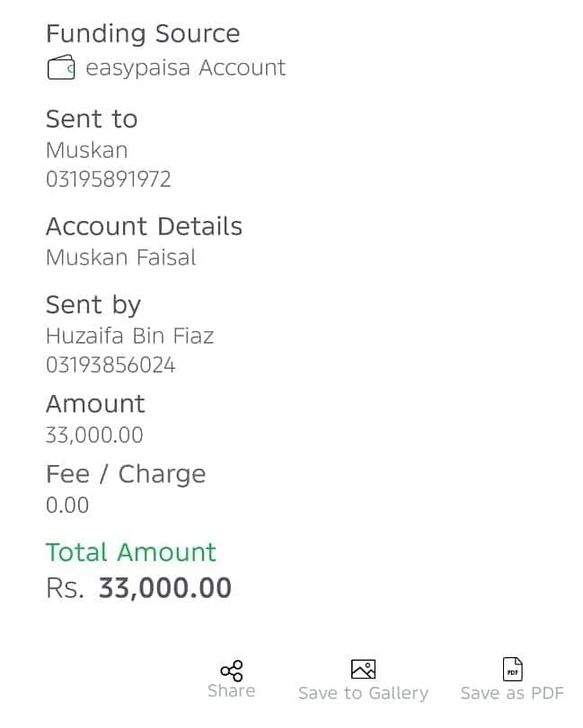Click the Fee / Charge heading
The width and height of the screenshot is (583, 728).
coord(126,475)
